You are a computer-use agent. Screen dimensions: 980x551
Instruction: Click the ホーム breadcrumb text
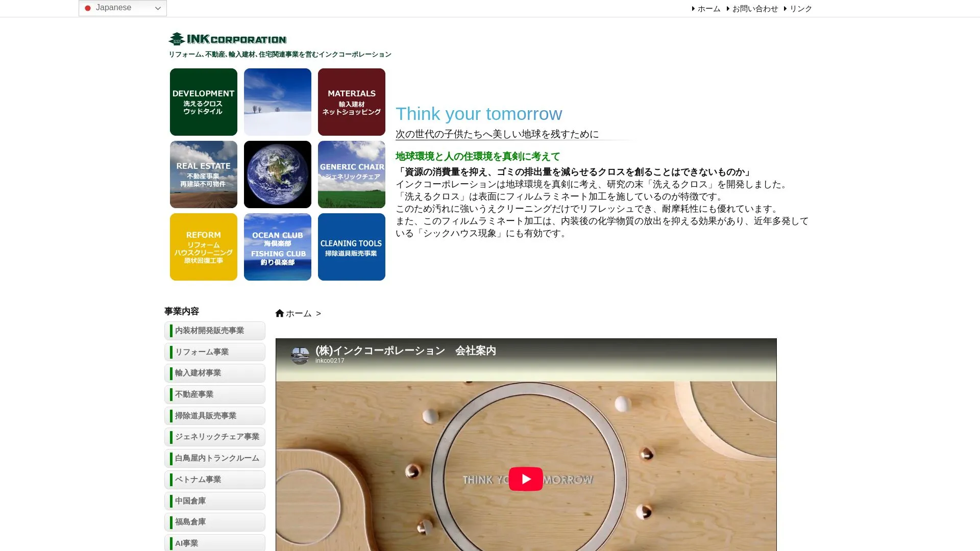pyautogui.click(x=299, y=314)
